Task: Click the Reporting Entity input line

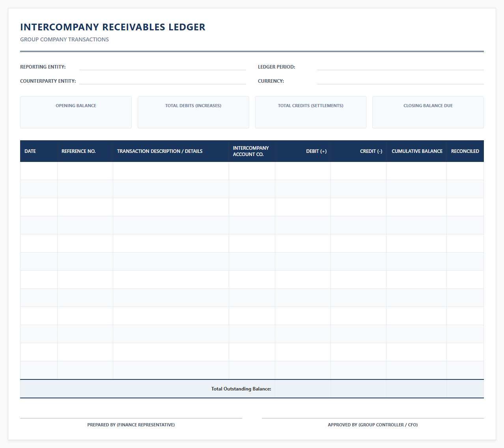Action: pyautogui.click(x=162, y=67)
